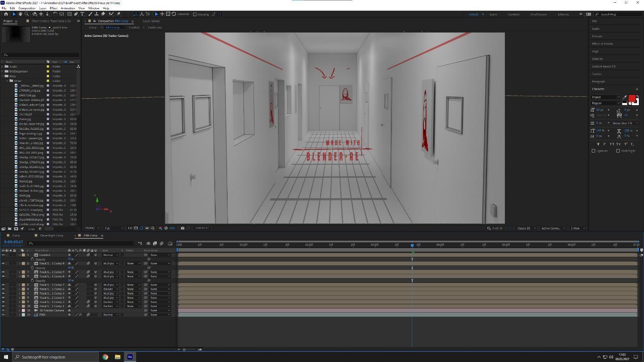
Task: Expand layer 12 Fifth properties
Action: (x=20, y=315)
